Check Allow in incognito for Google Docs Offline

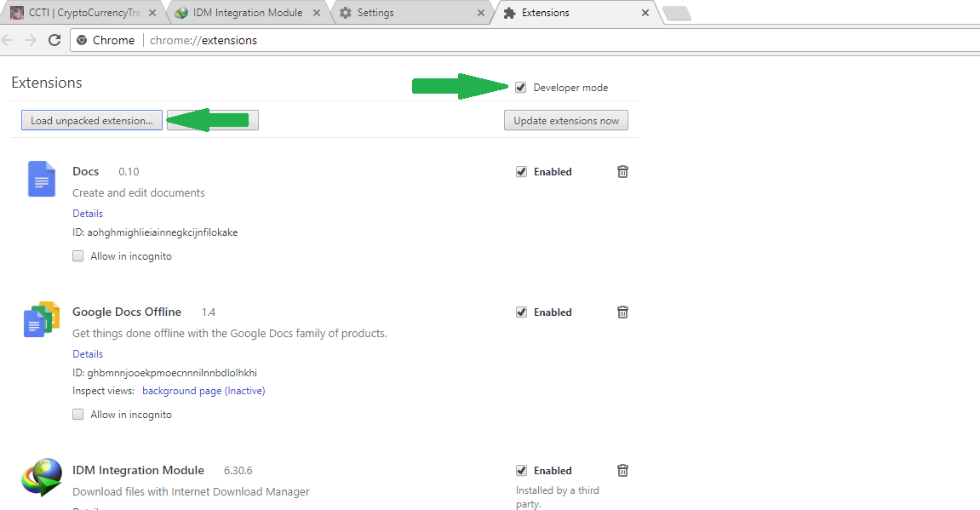(78, 414)
